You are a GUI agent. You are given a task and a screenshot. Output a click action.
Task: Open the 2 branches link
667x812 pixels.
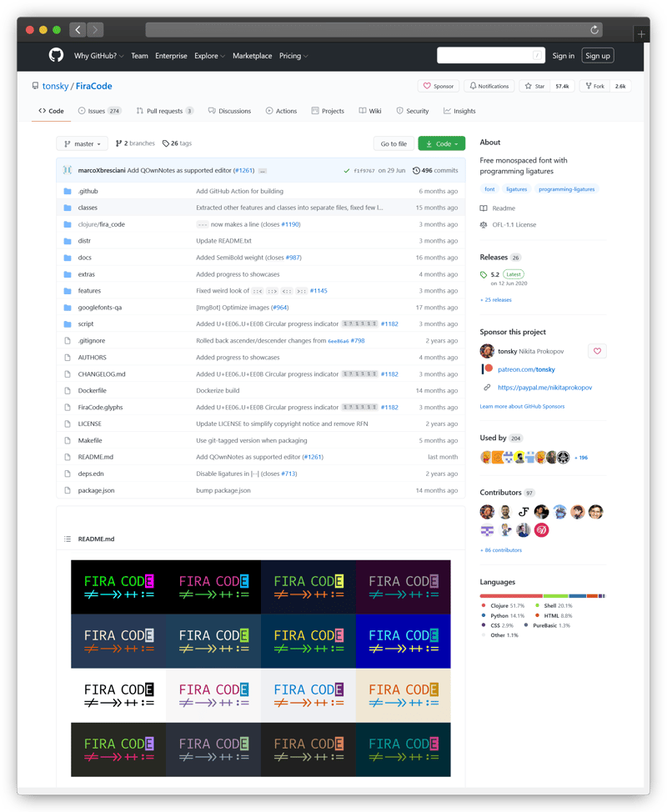135,143
